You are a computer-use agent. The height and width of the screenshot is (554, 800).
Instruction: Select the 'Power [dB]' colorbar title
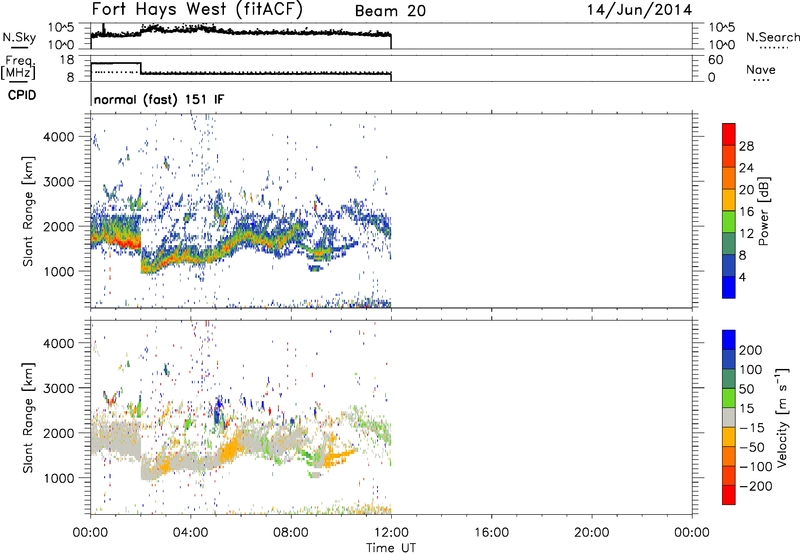(x=764, y=211)
